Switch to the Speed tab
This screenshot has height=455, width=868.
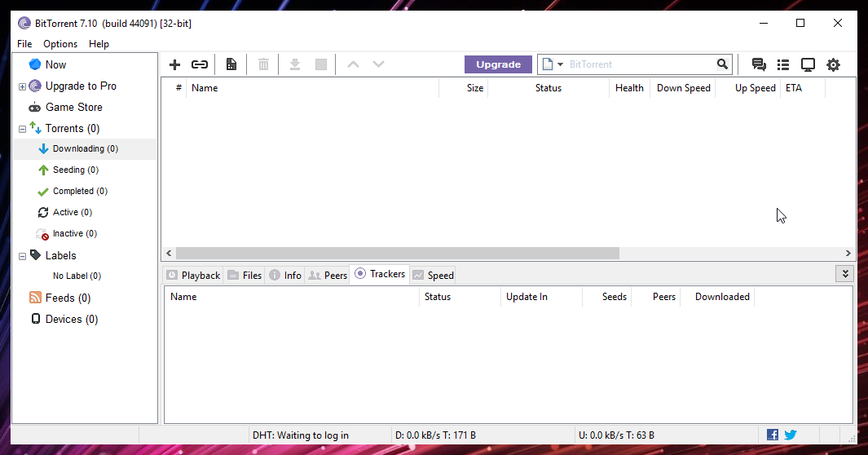click(x=434, y=275)
